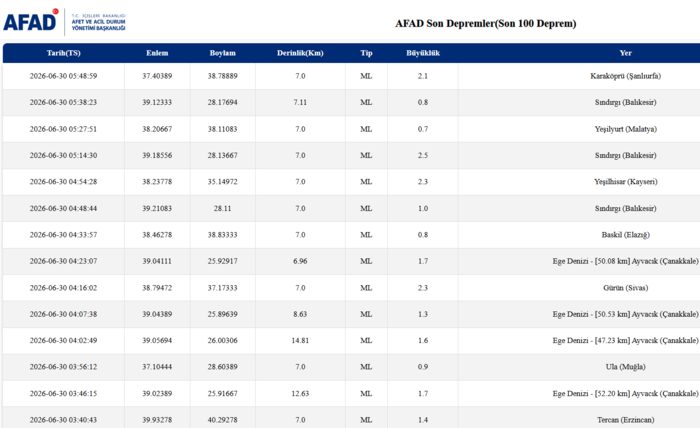Click the Derinlik(Km) column header

[300, 53]
